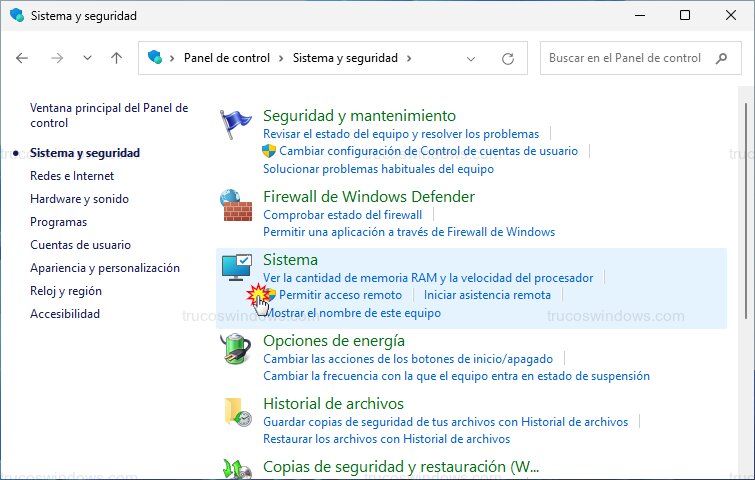Open Copias de seguridad y restauración heading
This screenshot has height=480, width=755.
(x=401, y=467)
